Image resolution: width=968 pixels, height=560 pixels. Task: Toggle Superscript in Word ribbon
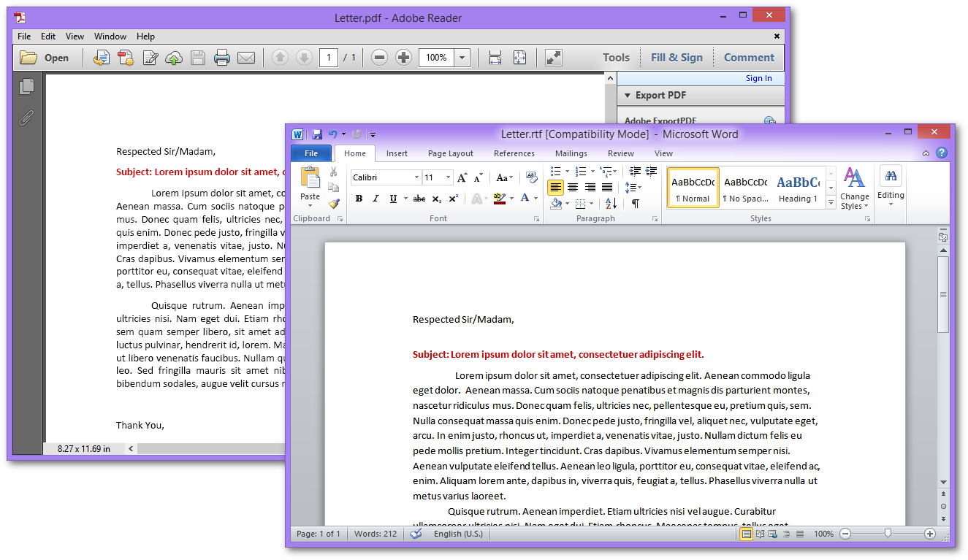point(453,199)
